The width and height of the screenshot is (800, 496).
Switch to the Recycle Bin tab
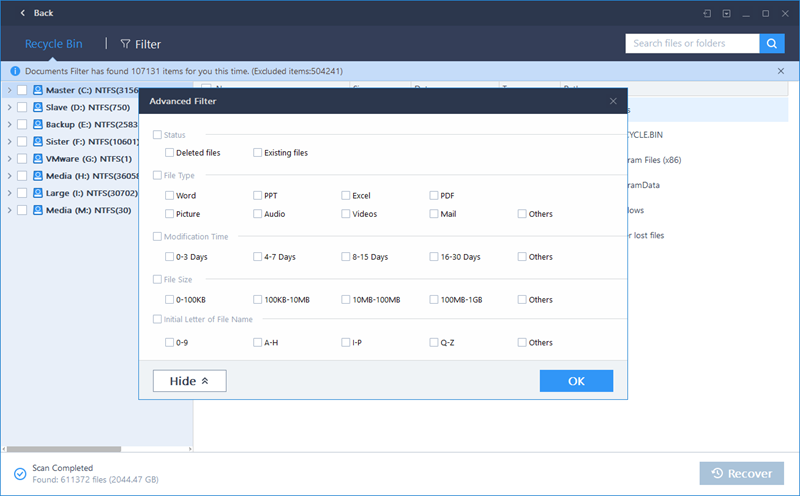click(53, 44)
